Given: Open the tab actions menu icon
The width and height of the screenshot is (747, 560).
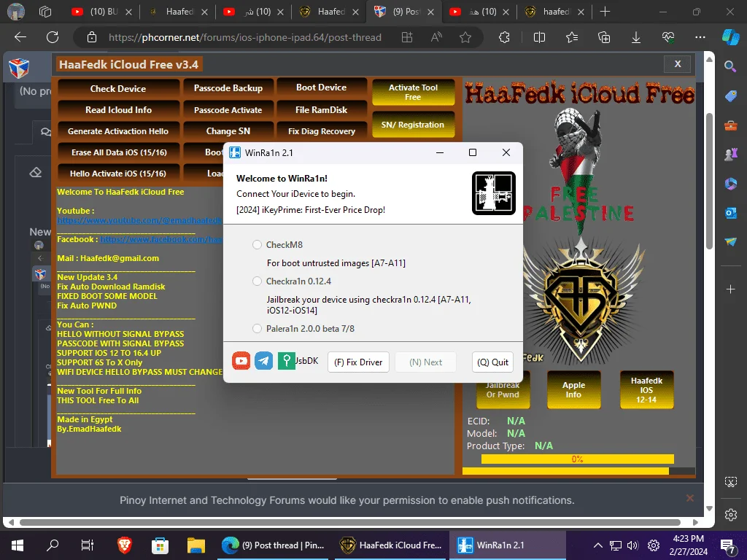Looking at the screenshot, I should click(x=45, y=12).
